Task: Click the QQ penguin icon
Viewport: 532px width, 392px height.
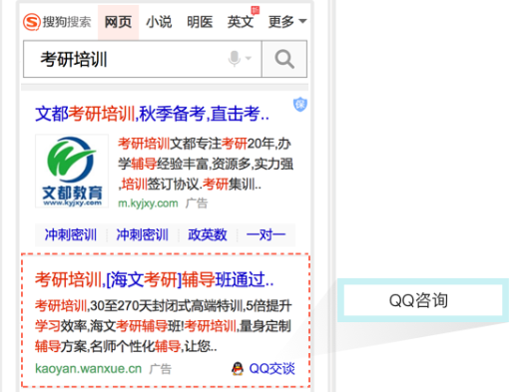Action: coord(238,369)
